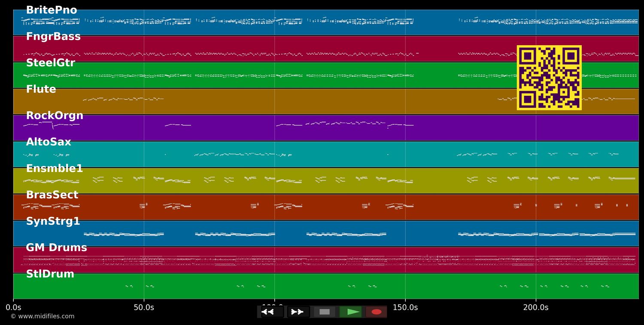Select the FngrBass track label

pos(53,37)
